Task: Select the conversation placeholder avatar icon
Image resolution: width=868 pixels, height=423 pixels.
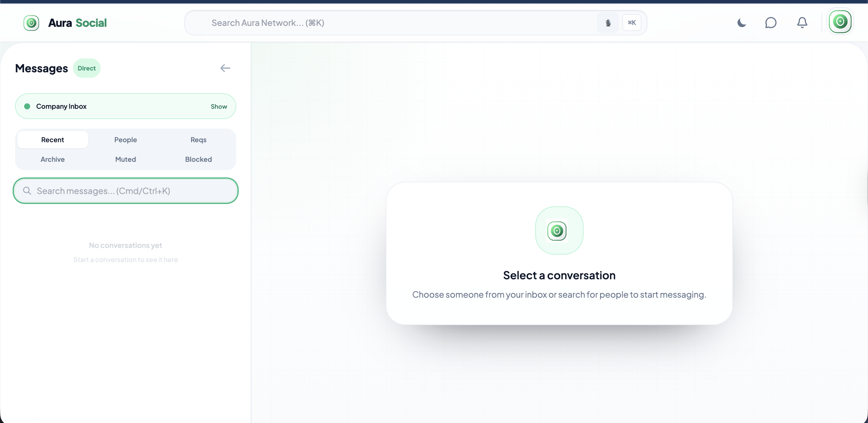Action: [x=559, y=231]
